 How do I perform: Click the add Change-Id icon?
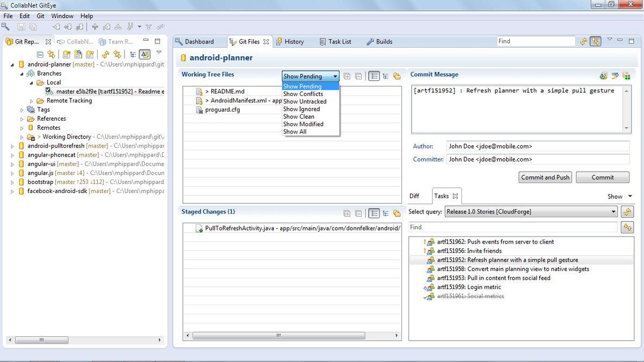[626, 76]
